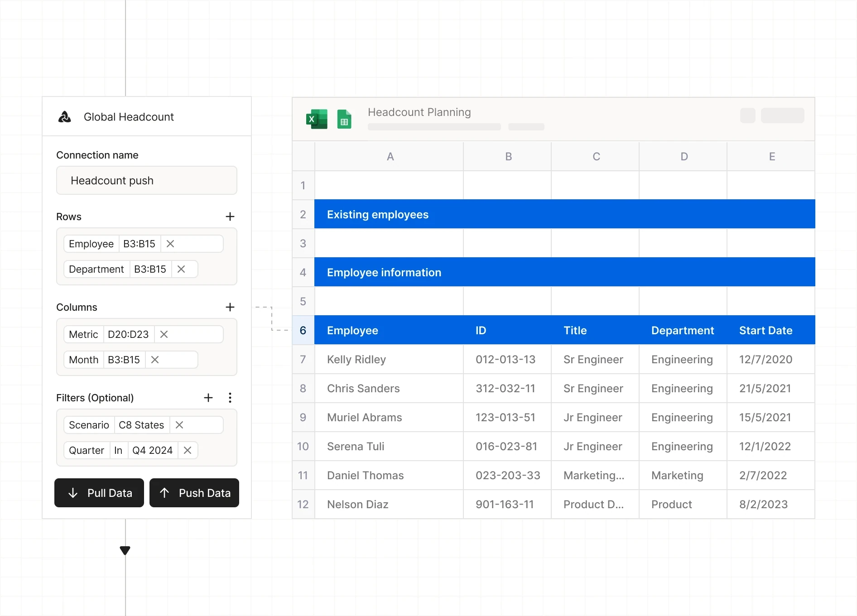Select the start date 8/2/2023 cell
857x616 pixels.
[771, 504]
